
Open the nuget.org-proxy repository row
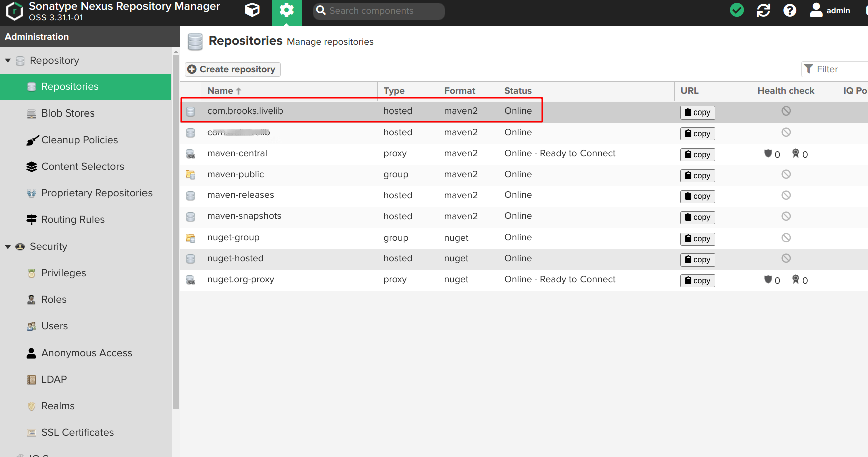click(x=524, y=280)
